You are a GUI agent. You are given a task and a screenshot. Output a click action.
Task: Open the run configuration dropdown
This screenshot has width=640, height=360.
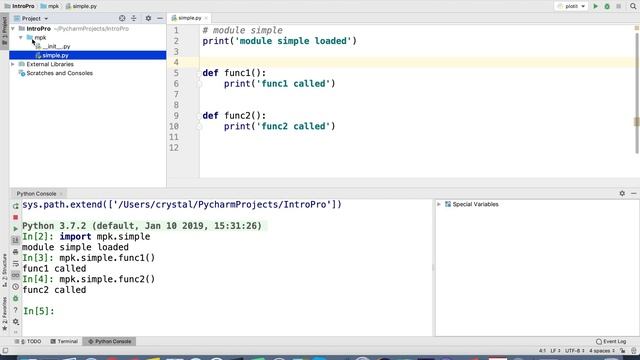tap(571, 6)
